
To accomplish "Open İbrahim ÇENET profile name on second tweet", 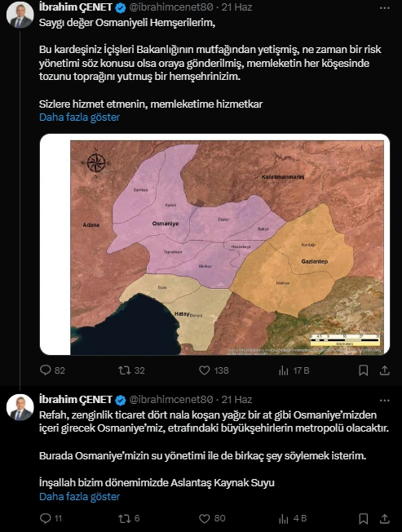I will [76, 400].
